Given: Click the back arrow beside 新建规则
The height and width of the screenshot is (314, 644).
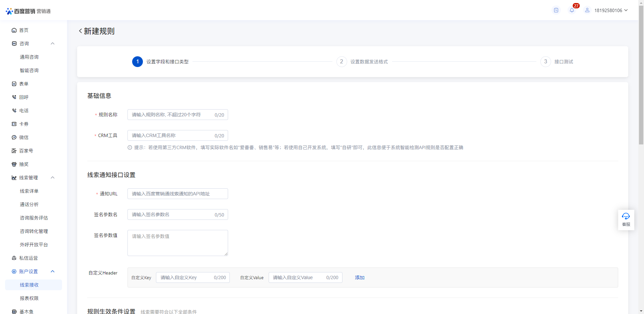Looking at the screenshot, I should pos(80,31).
